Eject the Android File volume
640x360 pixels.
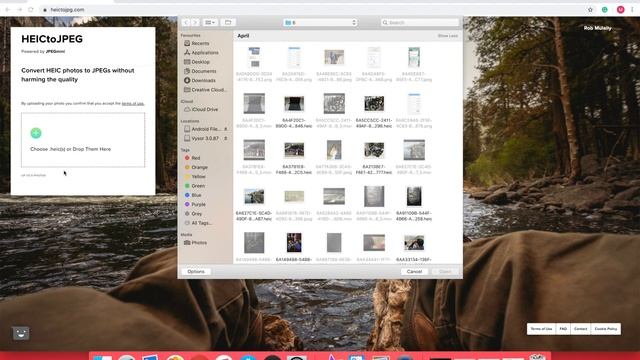click(x=226, y=129)
